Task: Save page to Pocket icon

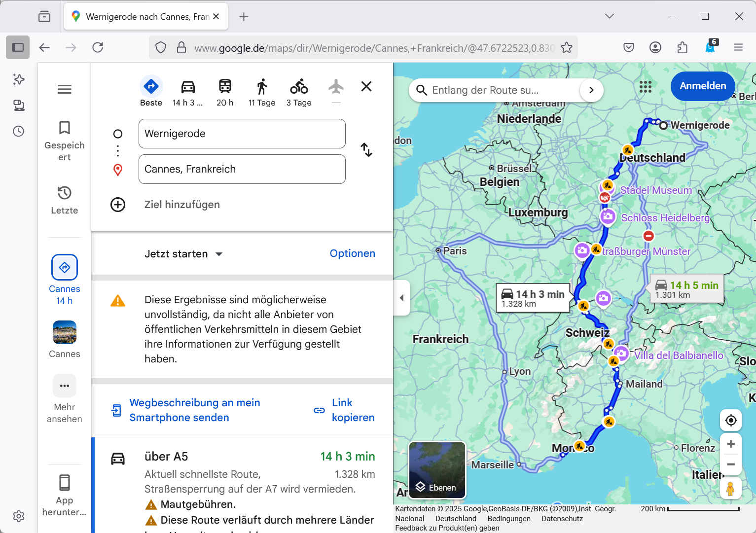Action: [629, 47]
